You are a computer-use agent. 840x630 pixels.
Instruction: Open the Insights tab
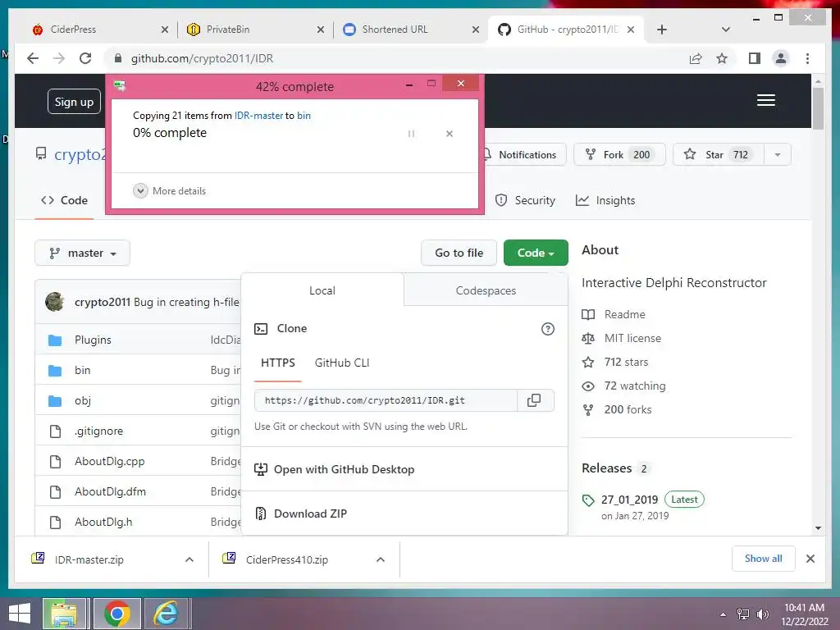(605, 200)
